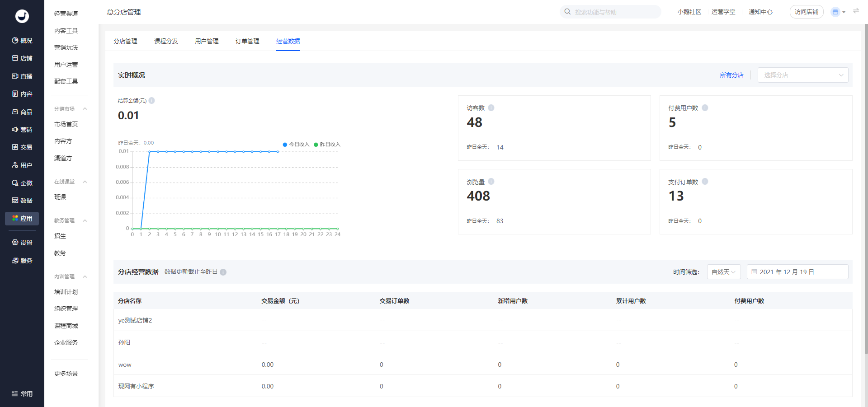The height and width of the screenshot is (407, 868).
Task: Click the 所有分店 link
Action: [x=731, y=75]
